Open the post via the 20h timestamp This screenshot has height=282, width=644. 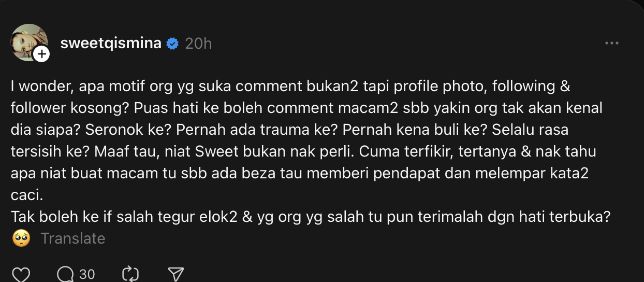tap(198, 44)
